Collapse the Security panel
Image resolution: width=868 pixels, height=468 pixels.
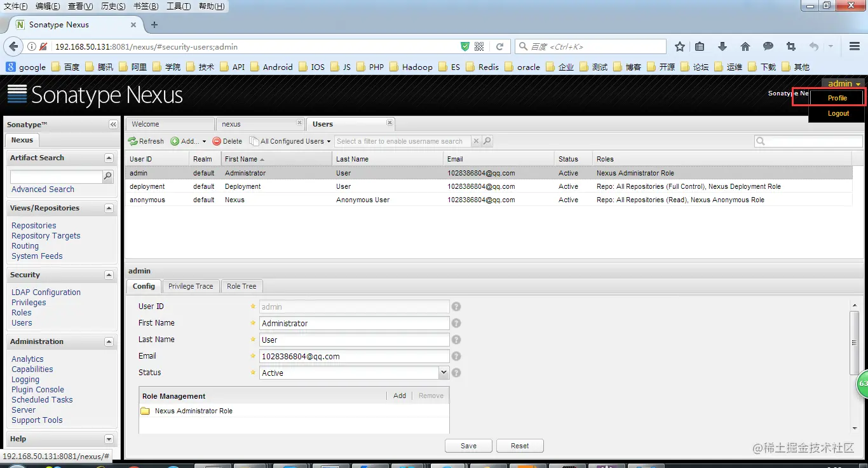[x=109, y=275]
